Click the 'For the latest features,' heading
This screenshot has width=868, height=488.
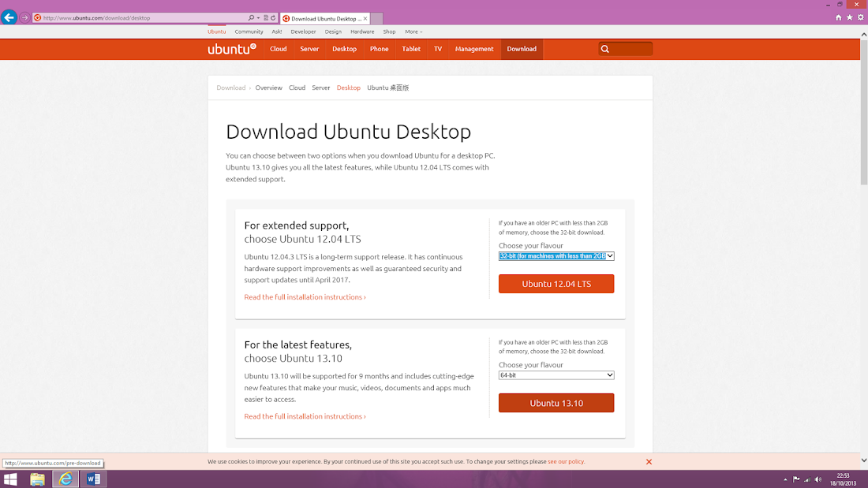click(297, 345)
